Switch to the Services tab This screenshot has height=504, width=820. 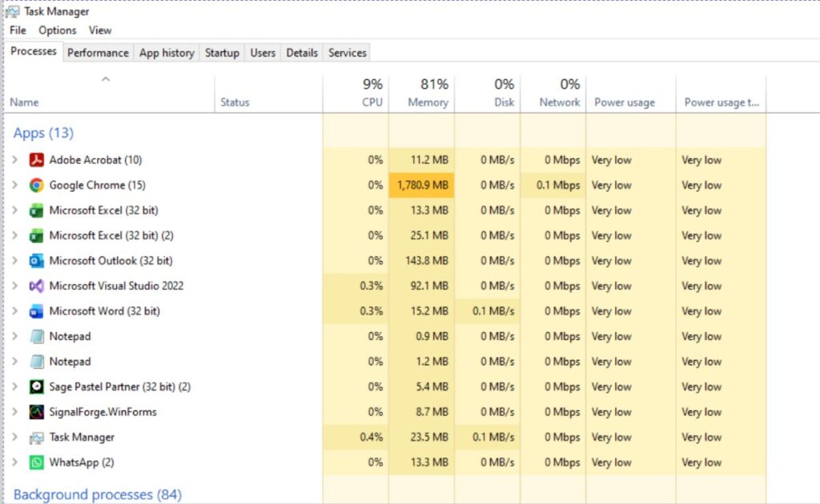pyautogui.click(x=348, y=53)
